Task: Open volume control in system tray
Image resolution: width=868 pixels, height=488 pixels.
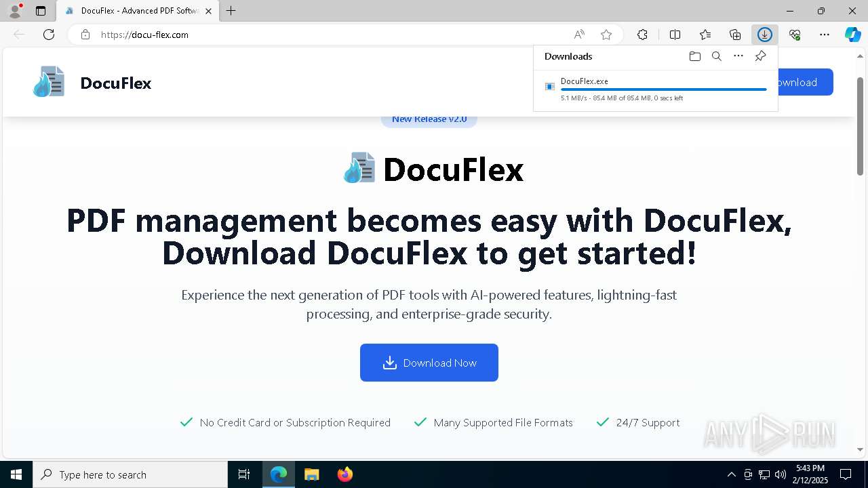Action: pos(781,474)
